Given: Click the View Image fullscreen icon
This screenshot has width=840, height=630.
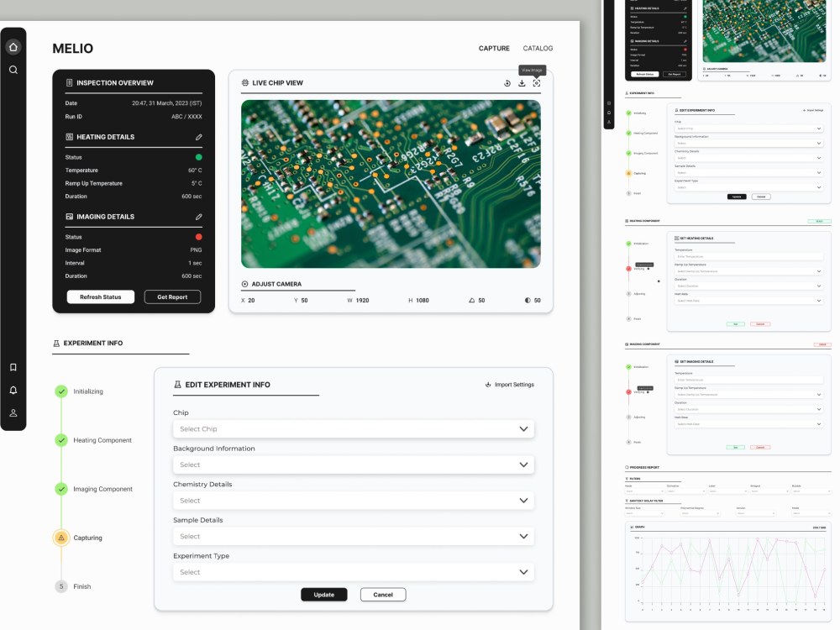Looking at the screenshot, I should [x=536, y=83].
